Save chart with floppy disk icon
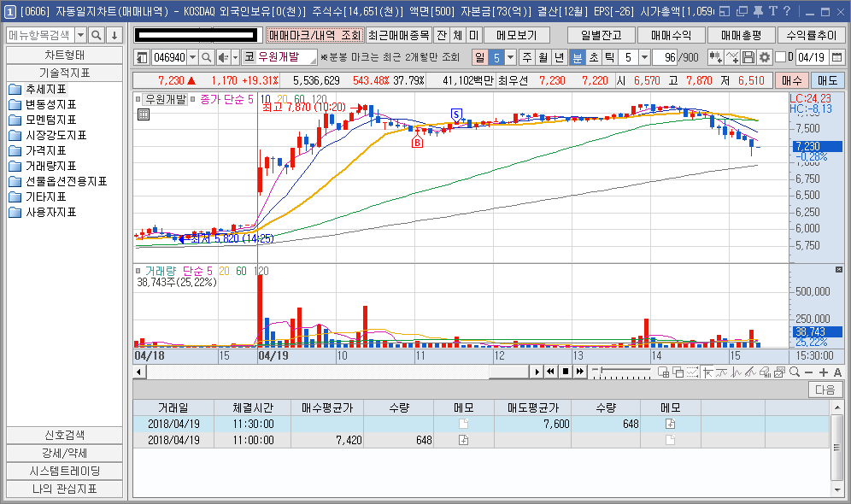This screenshot has width=851, height=504. coord(748,57)
